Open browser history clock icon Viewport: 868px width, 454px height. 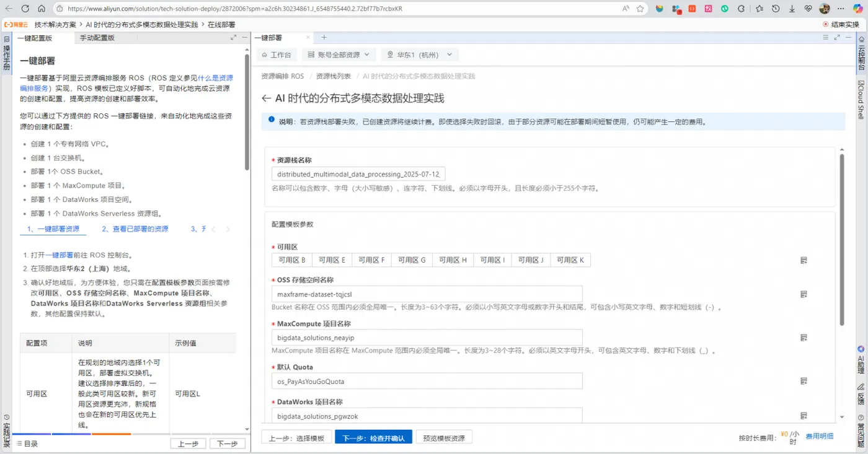[x=776, y=9]
